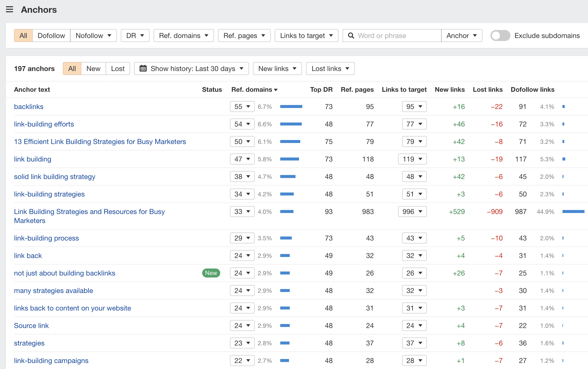Switch to the New anchors tab

pyautogui.click(x=93, y=68)
